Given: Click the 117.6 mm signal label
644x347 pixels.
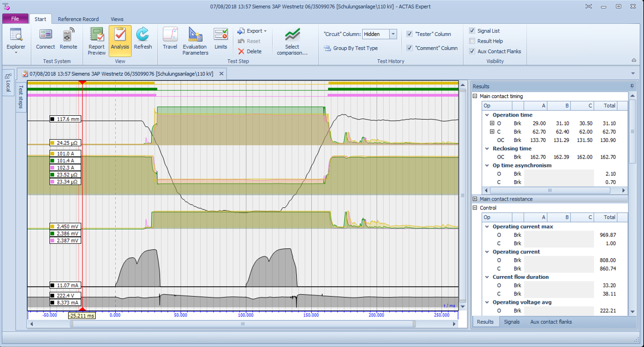Looking at the screenshot, I should (x=65, y=119).
